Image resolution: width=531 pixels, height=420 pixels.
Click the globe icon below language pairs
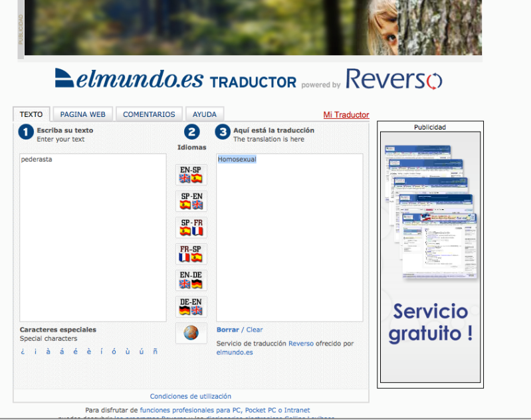[x=191, y=333]
